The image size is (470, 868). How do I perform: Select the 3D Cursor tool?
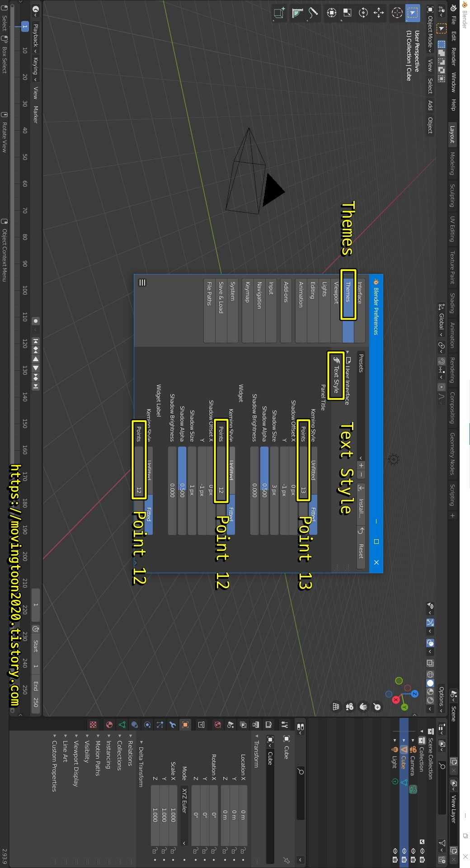(397, 13)
